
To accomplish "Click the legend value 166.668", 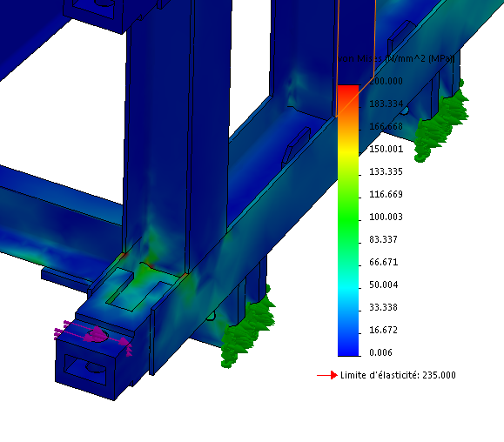I will pos(386,126).
